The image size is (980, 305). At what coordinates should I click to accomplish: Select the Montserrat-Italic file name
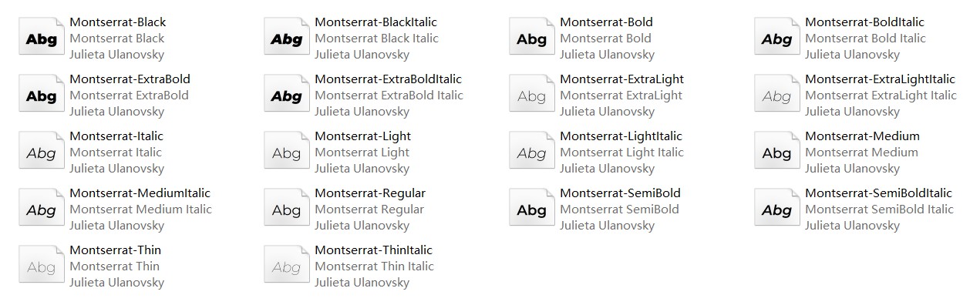tap(116, 136)
